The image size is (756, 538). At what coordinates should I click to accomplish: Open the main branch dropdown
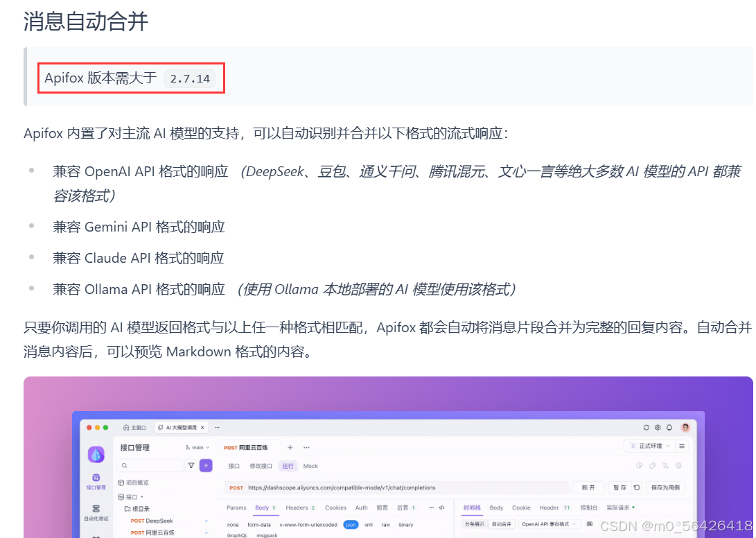pos(197,448)
